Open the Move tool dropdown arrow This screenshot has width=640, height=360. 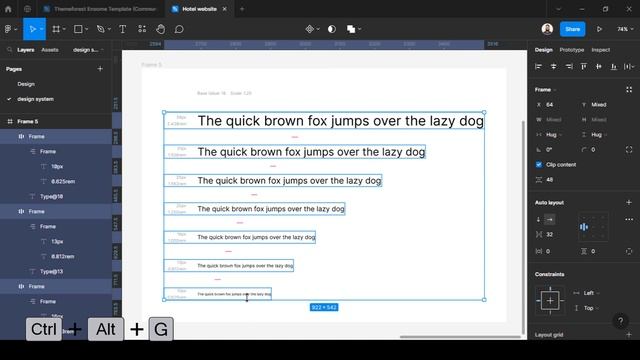pos(42,29)
